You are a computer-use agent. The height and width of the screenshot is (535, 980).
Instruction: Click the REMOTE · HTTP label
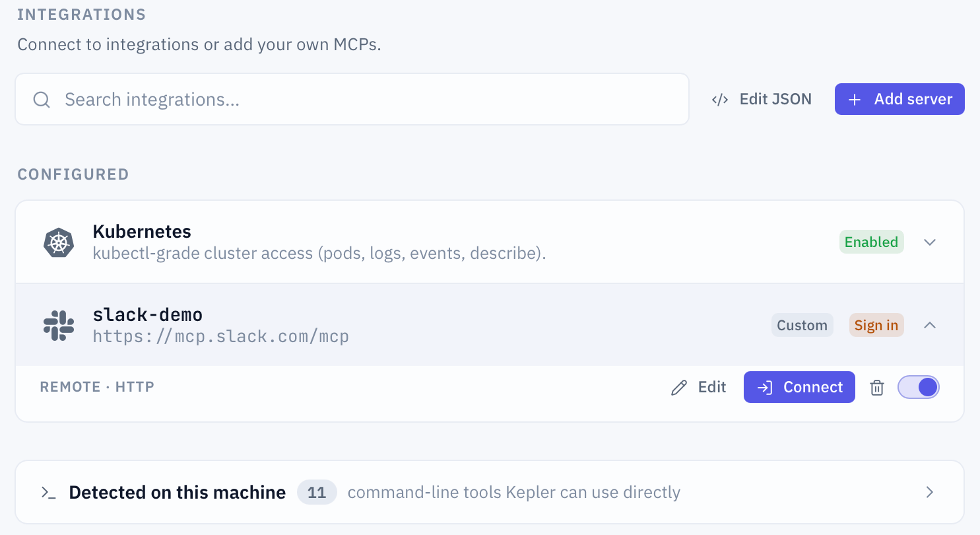(97, 387)
